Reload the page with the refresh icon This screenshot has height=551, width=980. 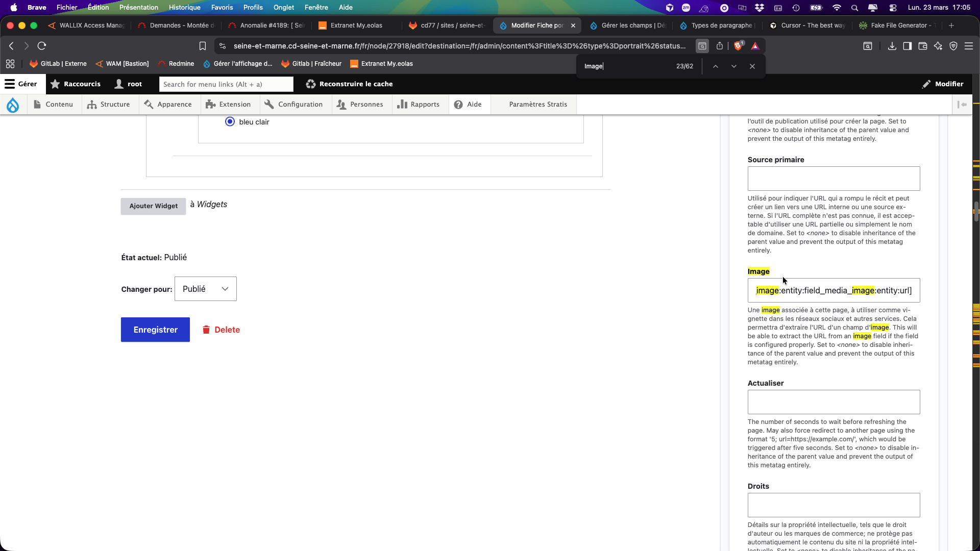pyautogui.click(x=42, y=46)
